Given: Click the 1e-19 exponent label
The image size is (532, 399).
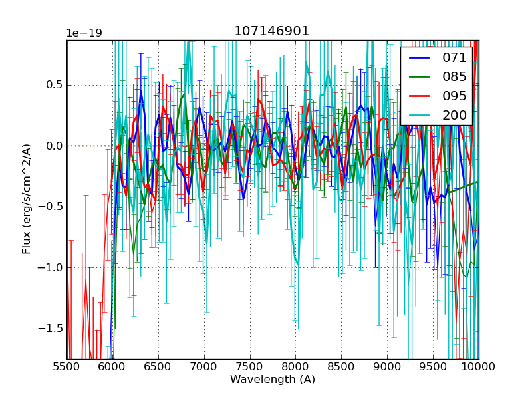Looking at the screenshot, I should pos(84,33).
